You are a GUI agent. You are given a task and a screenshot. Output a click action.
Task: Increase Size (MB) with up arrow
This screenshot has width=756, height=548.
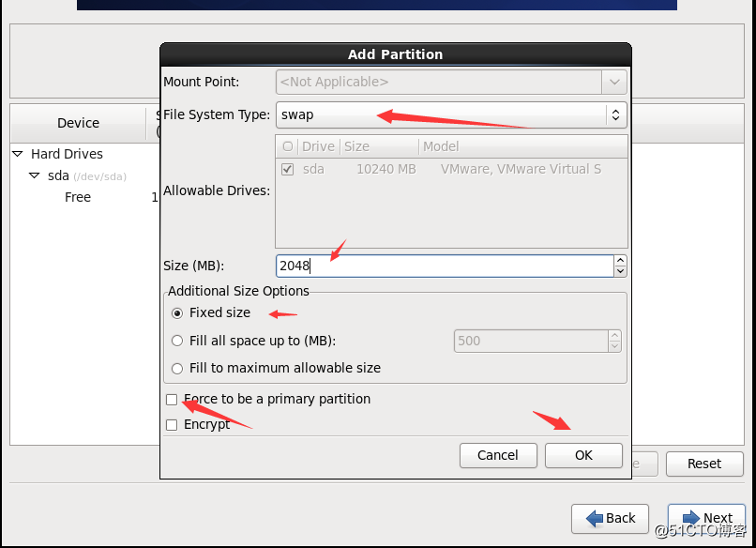621,261
